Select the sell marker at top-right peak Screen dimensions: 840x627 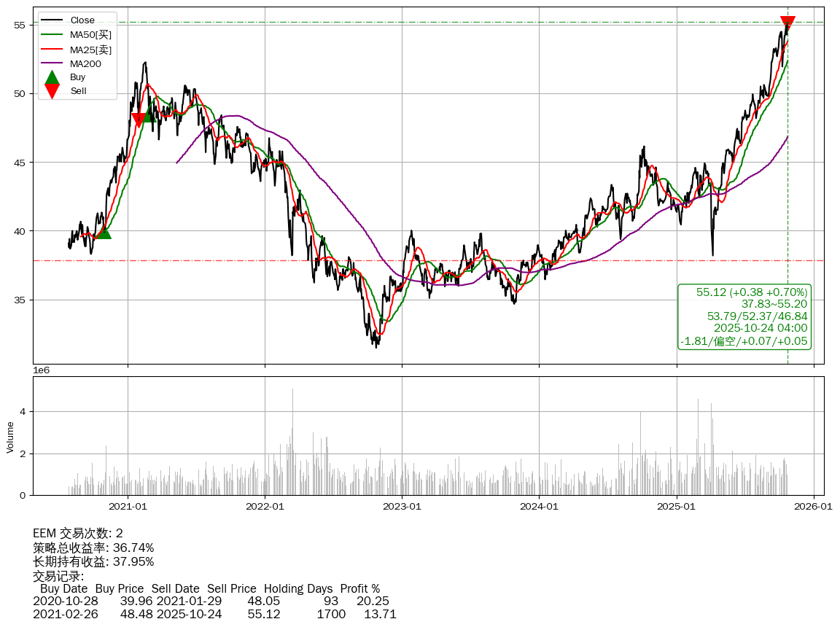pos(787,23)
